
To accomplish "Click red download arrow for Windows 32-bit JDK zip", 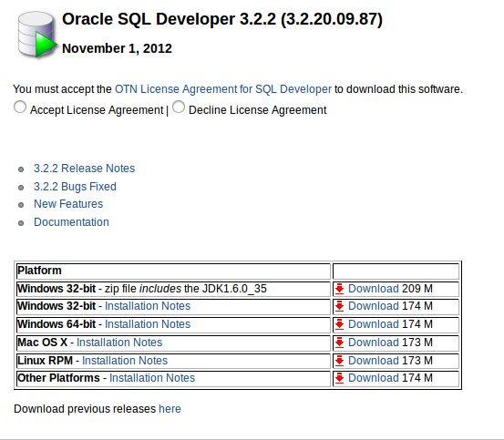I will [x=339, y=289].
